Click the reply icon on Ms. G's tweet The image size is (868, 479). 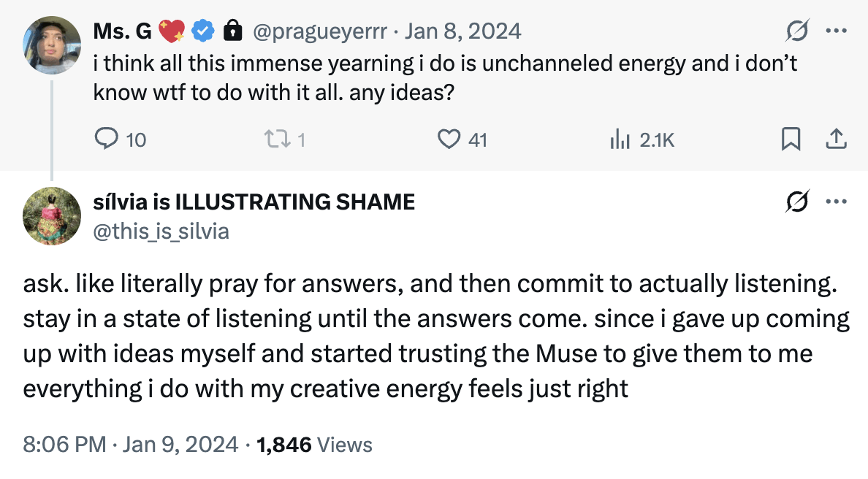coord(107,139)
